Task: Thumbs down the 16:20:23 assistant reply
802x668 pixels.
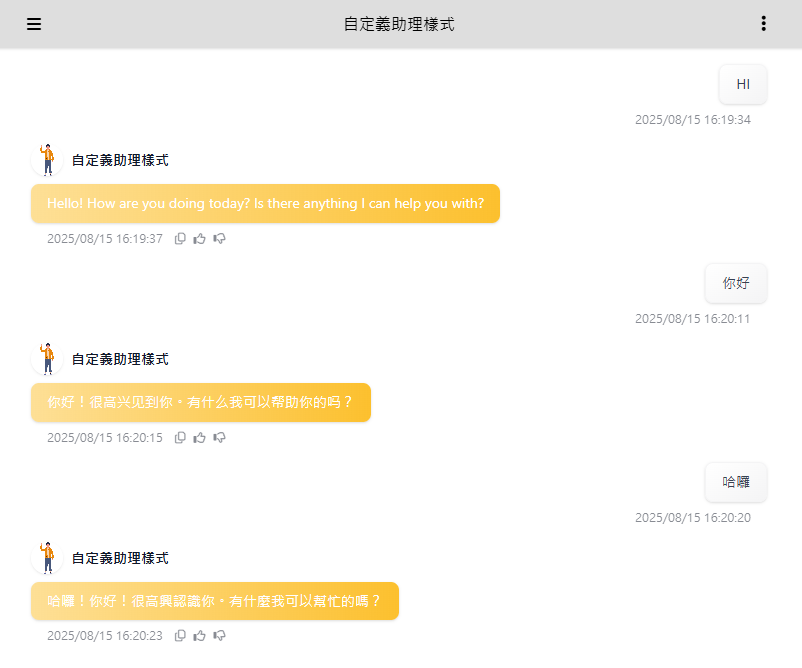Action: pos(220,636)
